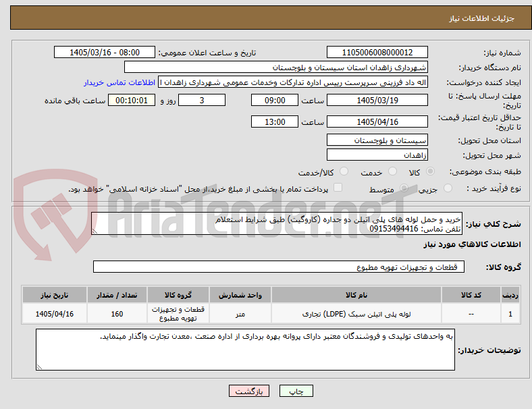The width and height of the screenshot is (532, 409).
Task: Click the جزئیات اطلاعات نیاز page header
Action: pos(482,18)
